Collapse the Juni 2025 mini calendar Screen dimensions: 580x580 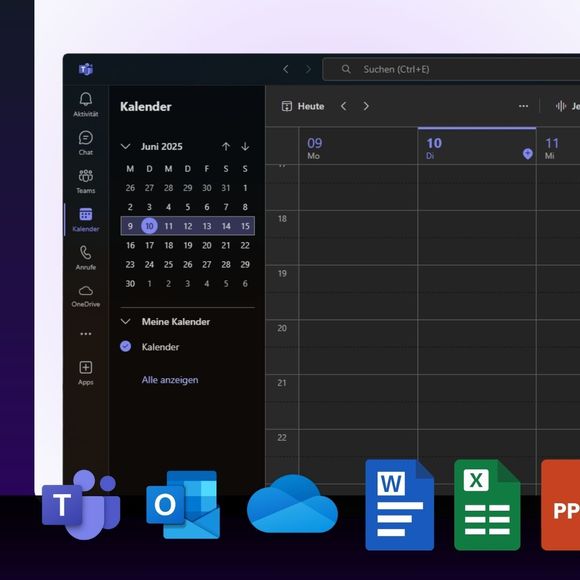(x=125, y=146)
